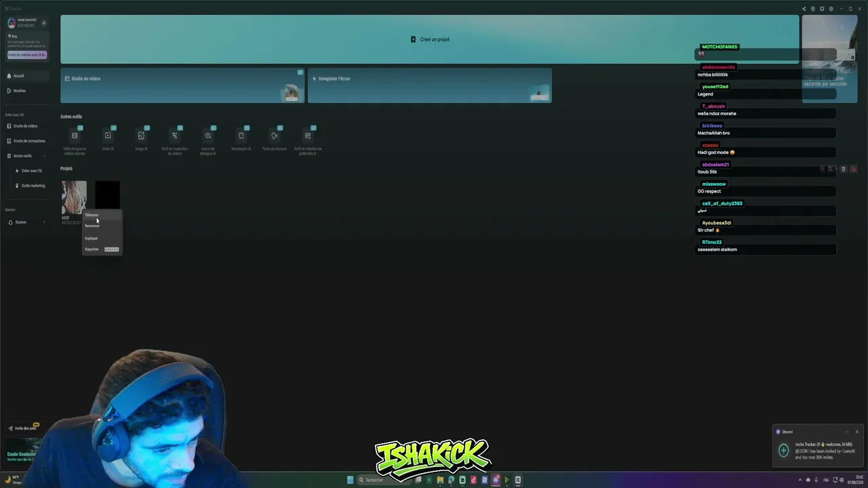Click the 'Autres outils' section heading
Viewport: 868px width, 488px height.
click(71, 117)
